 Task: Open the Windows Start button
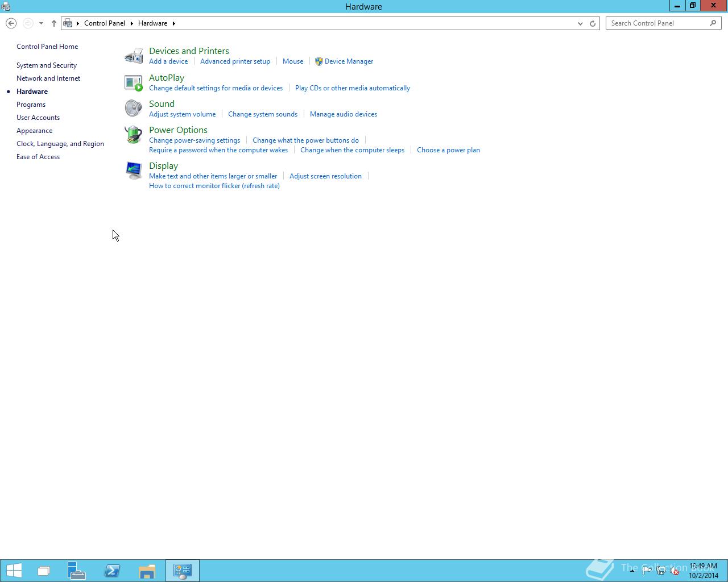point(14,571)
